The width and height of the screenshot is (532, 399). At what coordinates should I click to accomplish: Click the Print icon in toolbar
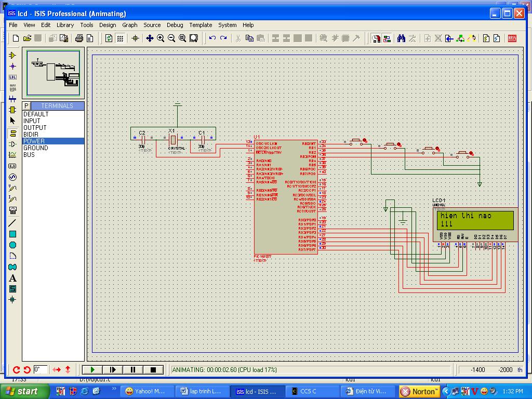coord(79,38)
